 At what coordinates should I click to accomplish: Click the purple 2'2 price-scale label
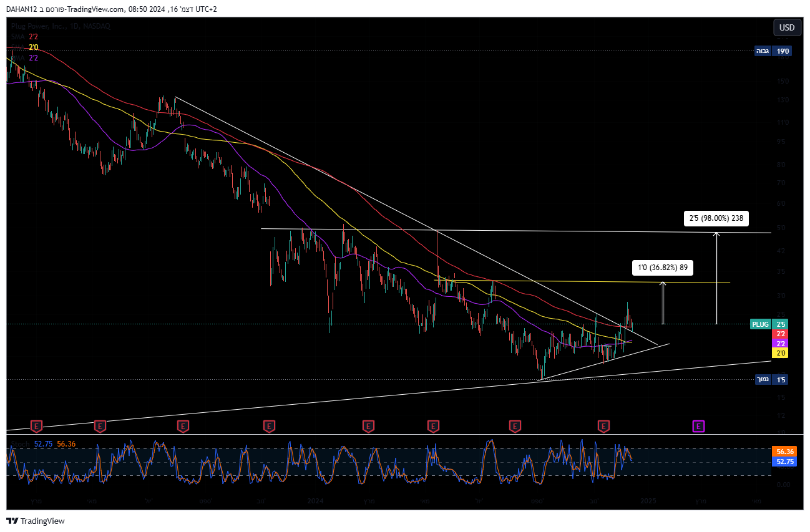(x=781, y=344)
